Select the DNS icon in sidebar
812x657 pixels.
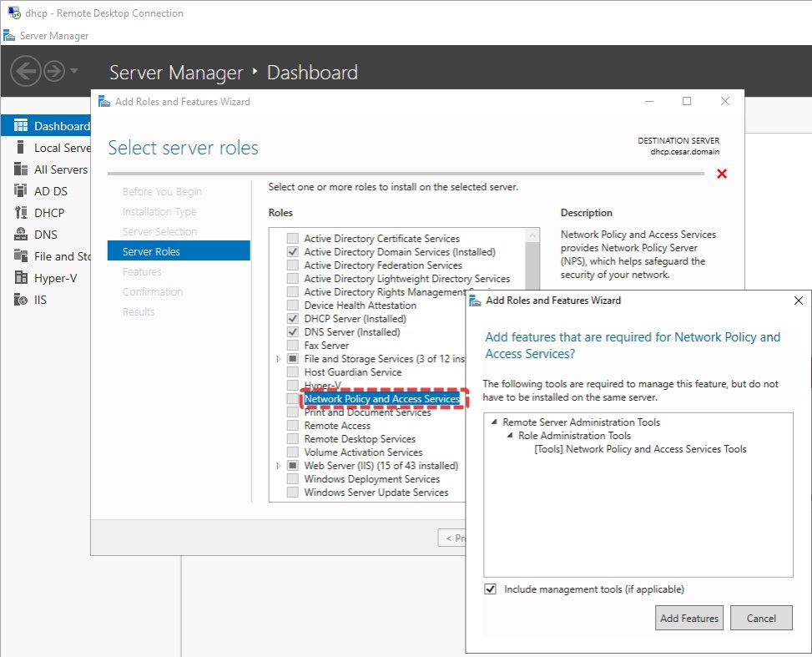[x=21, y=235]
